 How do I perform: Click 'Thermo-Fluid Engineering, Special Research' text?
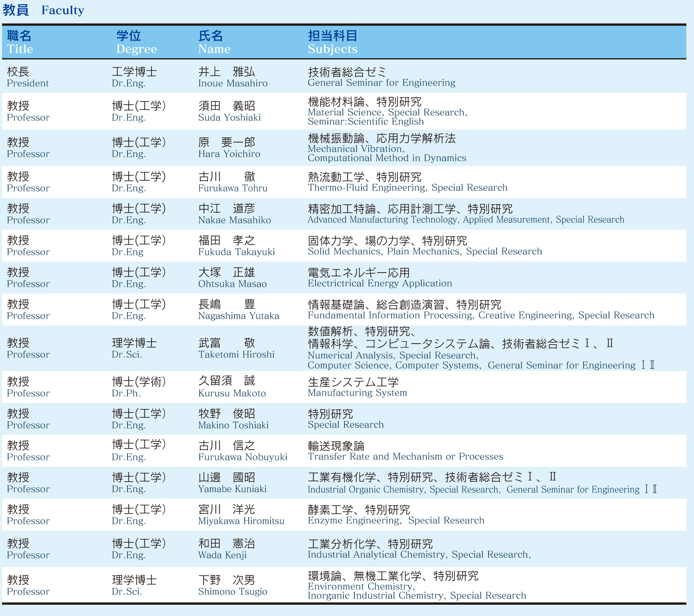click(407, 188)
